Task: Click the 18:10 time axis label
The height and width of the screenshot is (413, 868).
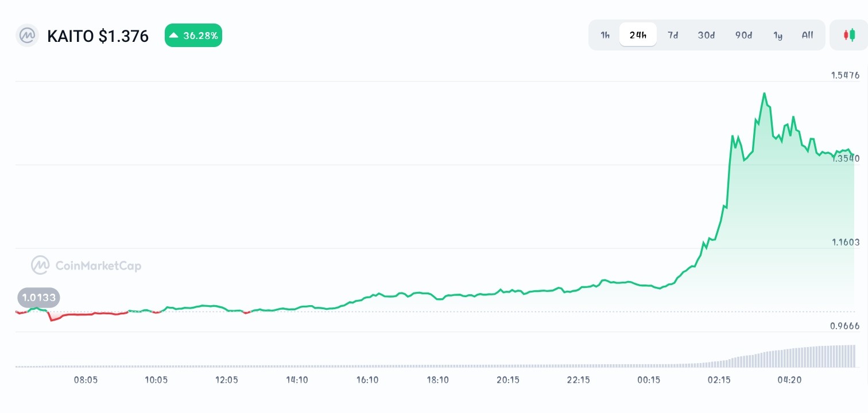Action: tap(438, 380)
